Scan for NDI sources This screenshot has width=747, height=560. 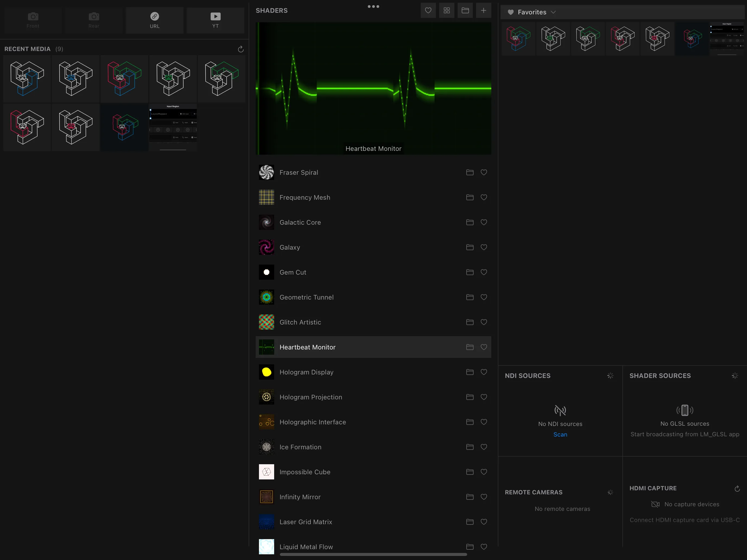560,435
